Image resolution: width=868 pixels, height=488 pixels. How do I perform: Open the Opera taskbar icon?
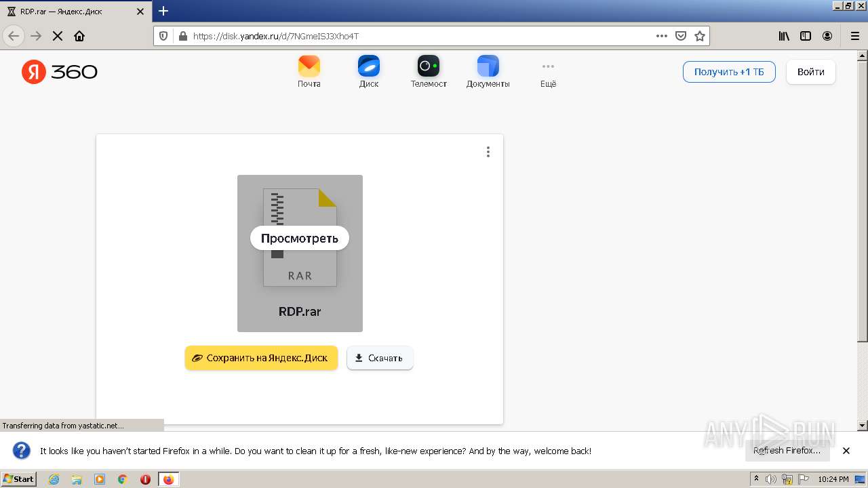tap(145, 479)
